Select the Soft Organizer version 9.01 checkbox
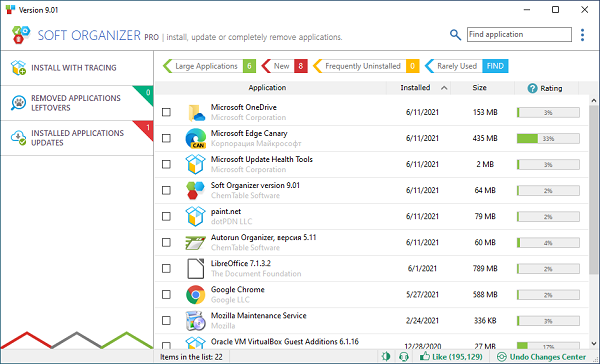The width and height of the screenshot is (600, 364). 166,190
